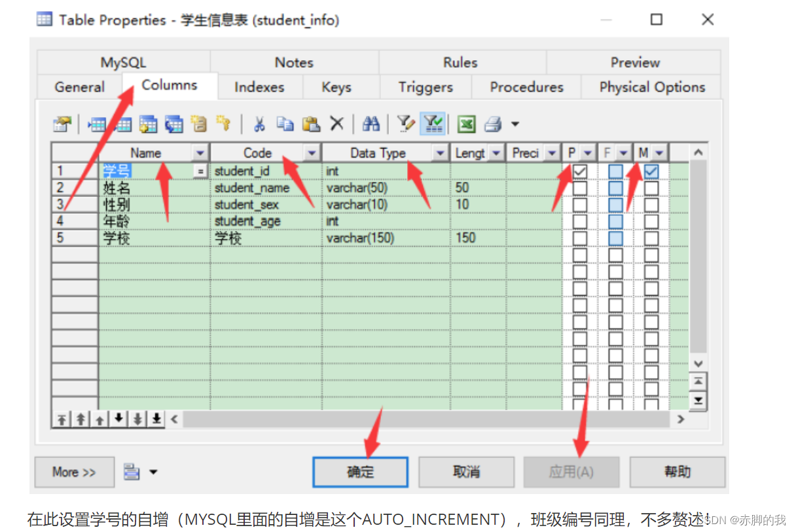796x532 pixels.
Task: Click move-row-up-one-page double arrow icon
Action: (x=80, y=419)
